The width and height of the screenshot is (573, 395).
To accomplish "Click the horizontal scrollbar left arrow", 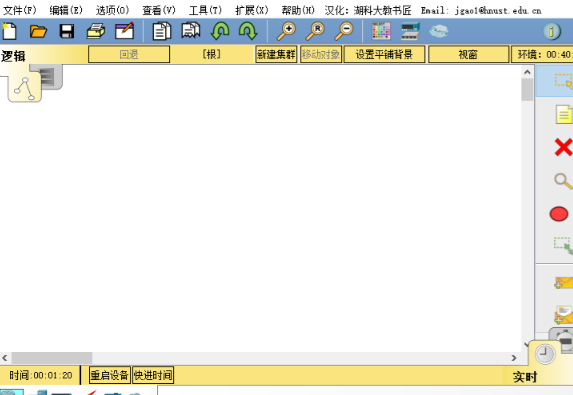I will [x=5, y=358].
